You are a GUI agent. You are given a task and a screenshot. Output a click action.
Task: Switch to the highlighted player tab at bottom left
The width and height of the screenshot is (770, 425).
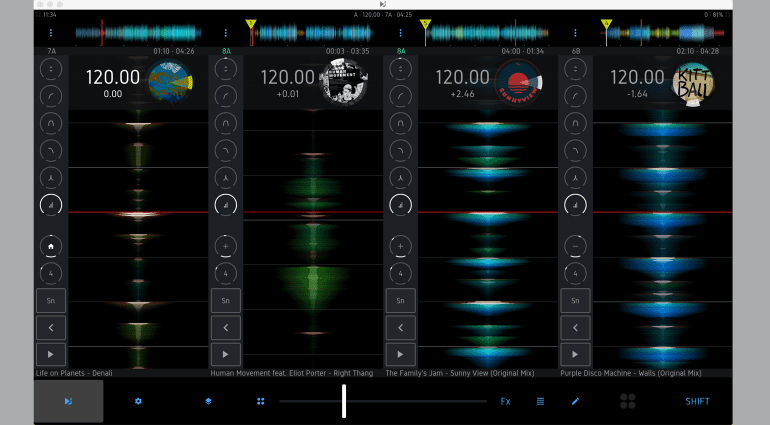pyautogui.click(x=68, y=401)
